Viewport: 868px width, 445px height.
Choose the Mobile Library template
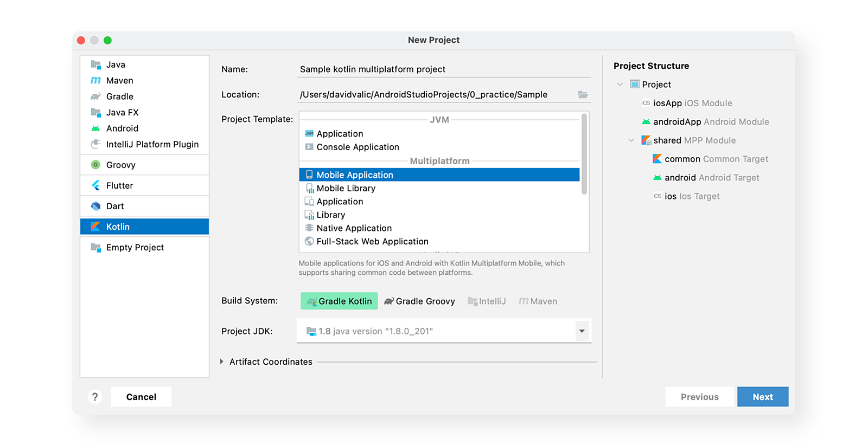click(346, 188)
